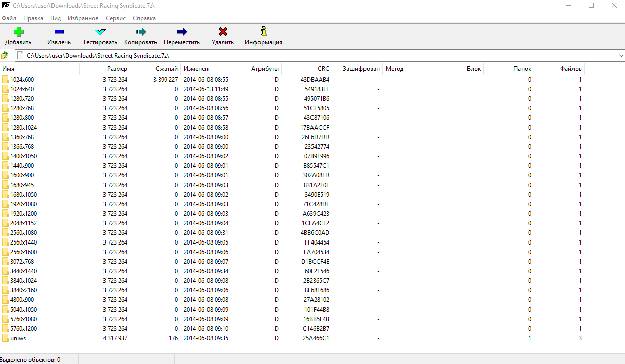The width and height of the screenshot is (625, 364).
Task: Open the Избранное menu
Action: coord(83,18)
